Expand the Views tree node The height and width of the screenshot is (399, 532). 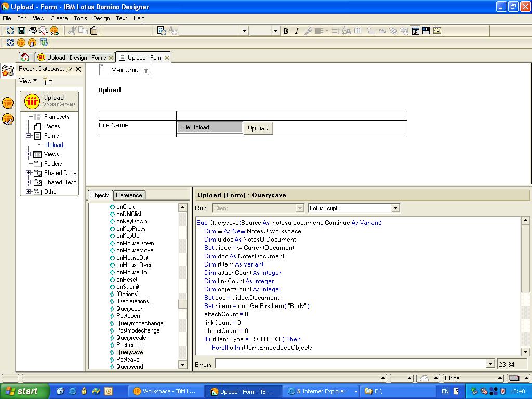click(29, 154)
